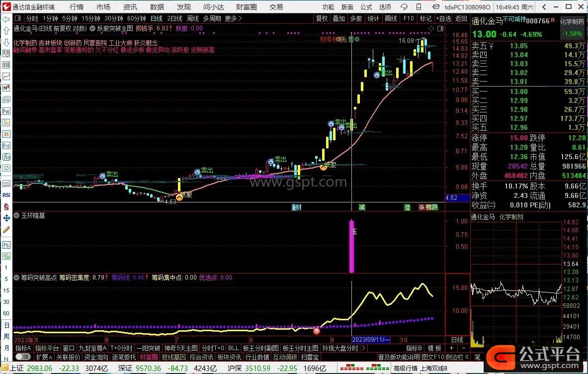
Task: Select the pencil drawing tool icon
Action: [x=6, y=229]
